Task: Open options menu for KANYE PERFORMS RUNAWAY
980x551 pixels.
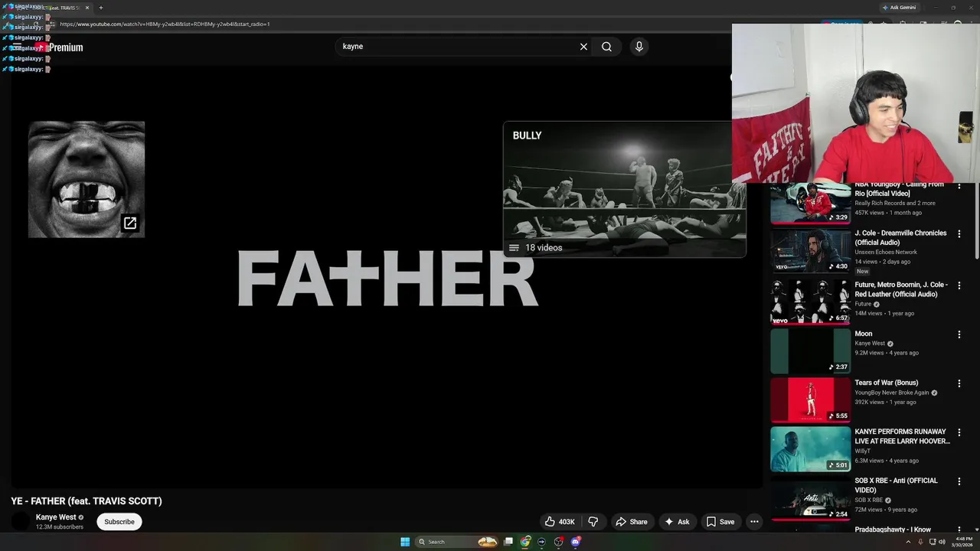Action: point(959,432)
